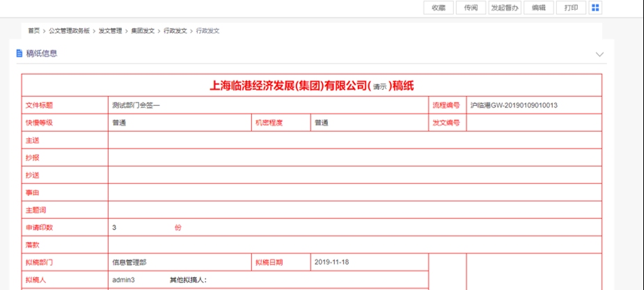Click the 抄送 label
Screen dimensions: 644x290
click(x=33, y=175)
